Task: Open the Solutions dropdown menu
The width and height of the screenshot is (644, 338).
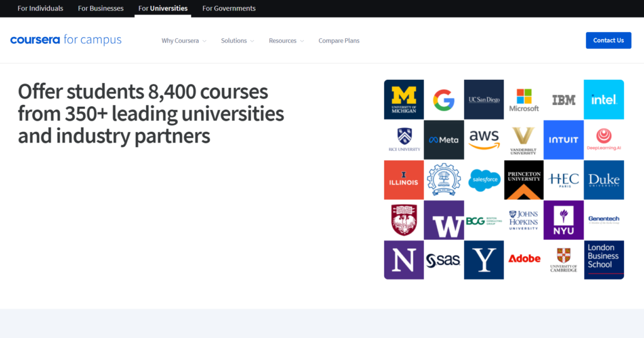Action: pyautogui.click(x=237, y=41)
